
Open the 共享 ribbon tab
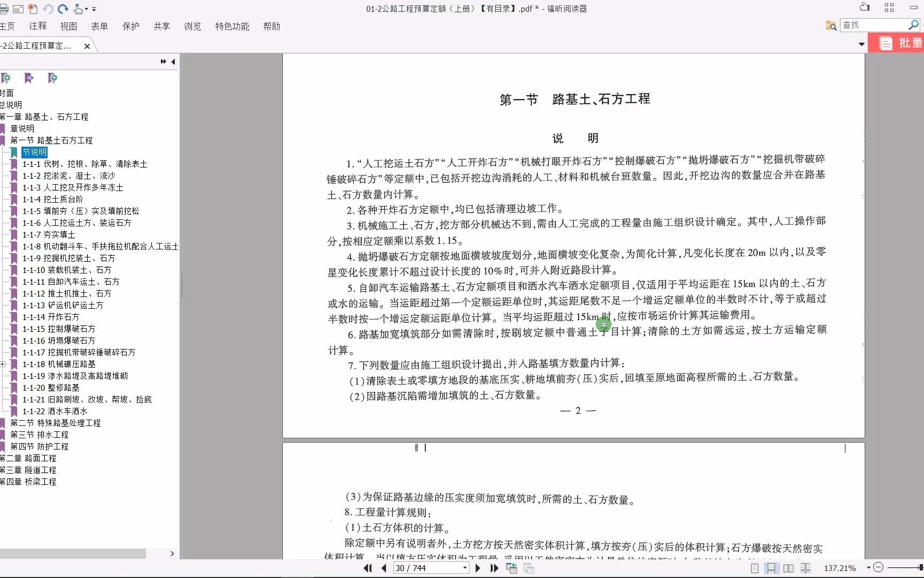click(x=161, y=26)
